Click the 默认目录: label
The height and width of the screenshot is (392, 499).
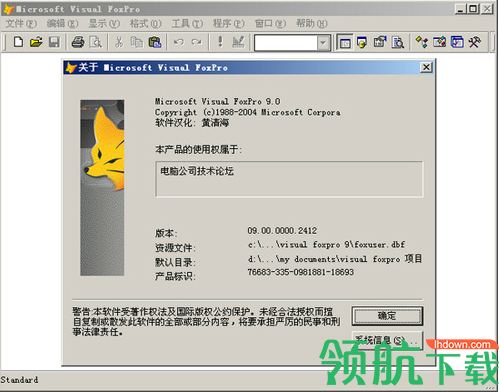point(175,262)
